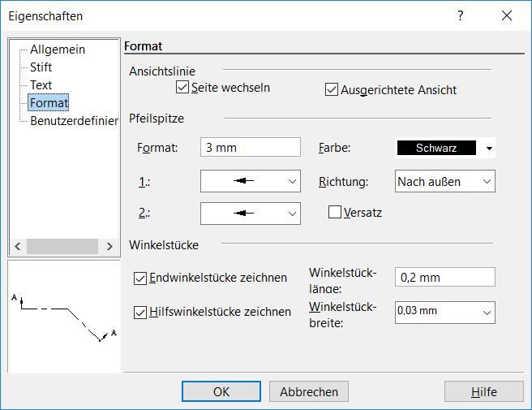The height and width of the screenshot is (410, 532).
Task: Open the Benutzerdefiniert tree entry
Action: pyautogui.click(x=74, y=121)
